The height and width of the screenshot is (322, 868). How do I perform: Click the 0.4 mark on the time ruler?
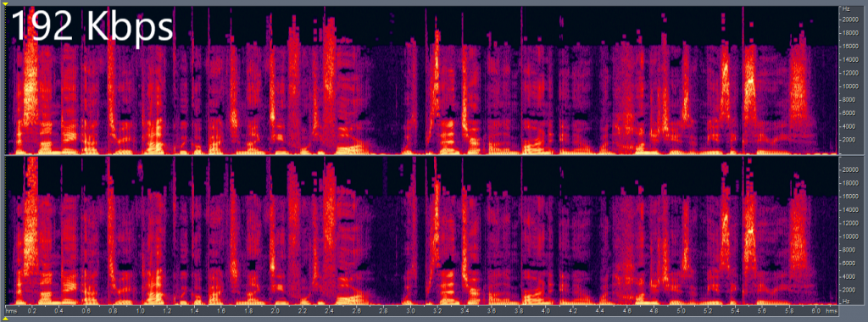(58, 311)
